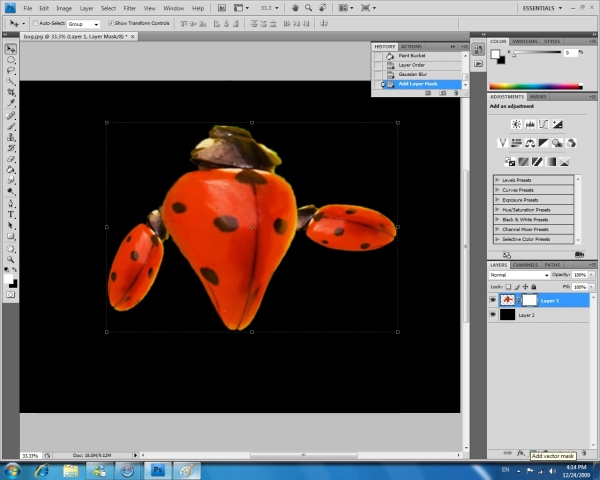The width and height of the screenshot is (600, 480).
Task: Expand Exposure Presets
Action: (497, 199)
